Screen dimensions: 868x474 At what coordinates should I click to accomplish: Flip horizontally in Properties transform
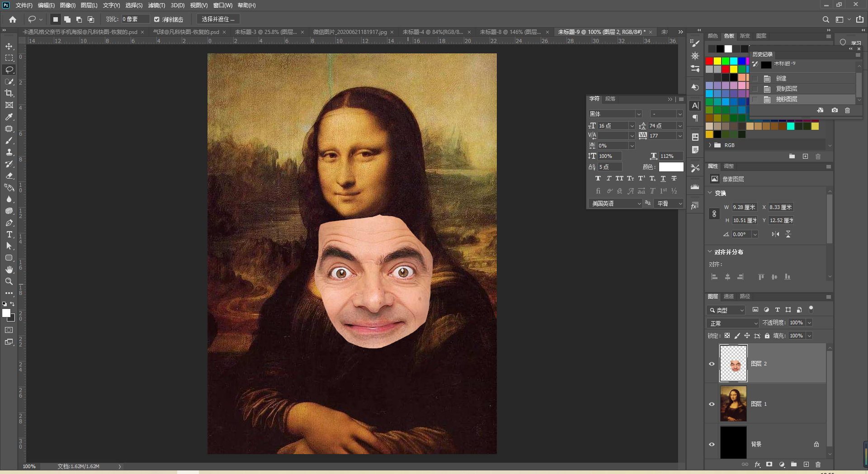(775, 234)
